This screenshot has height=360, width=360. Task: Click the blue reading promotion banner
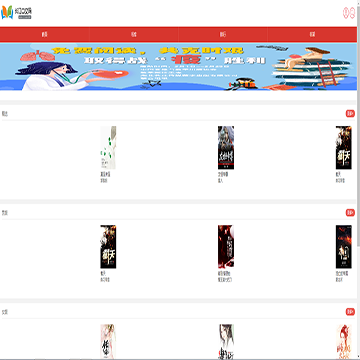click(x=178, y=66)
